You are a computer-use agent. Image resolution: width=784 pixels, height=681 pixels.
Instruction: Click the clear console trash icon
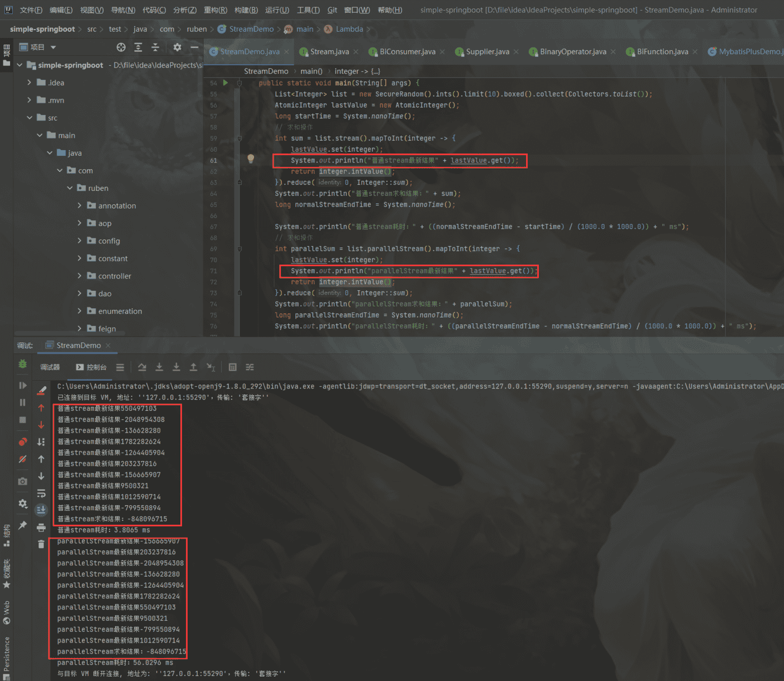tap(41, 544)
